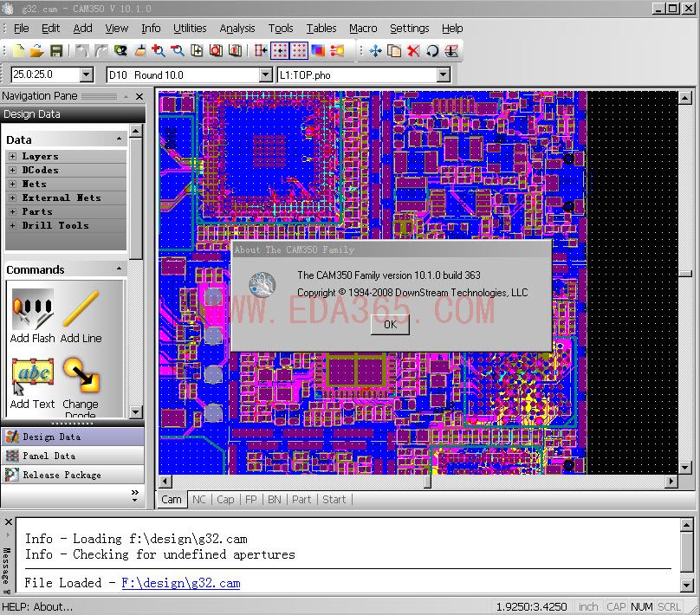Click the Commands list scroll down arrow
Viewport: 700px width, 615px height.
click(136, 411)
